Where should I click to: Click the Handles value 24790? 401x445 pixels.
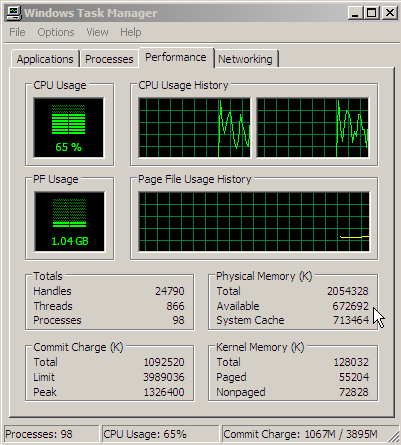tap(170, 291)
